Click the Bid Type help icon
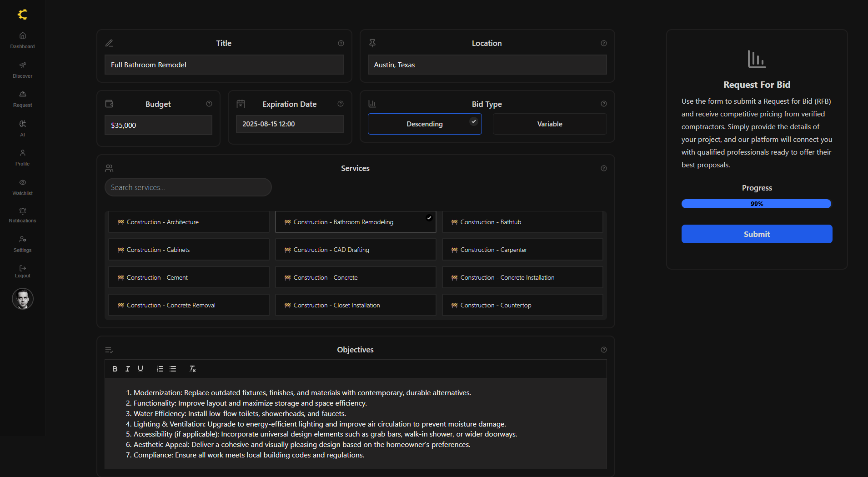This screenshot has height=477, width=868. point(604,104)
